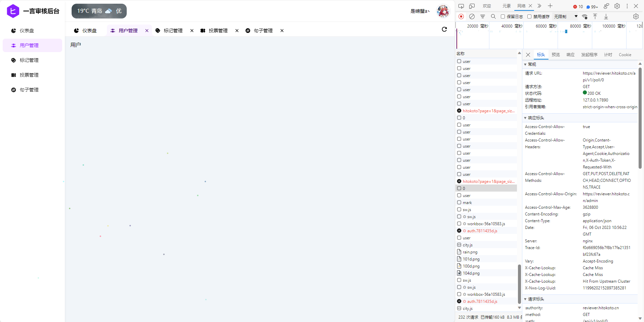The image size is (644, 322).
Task: Open custom network throttling conditions
Action: pos(585,16)
